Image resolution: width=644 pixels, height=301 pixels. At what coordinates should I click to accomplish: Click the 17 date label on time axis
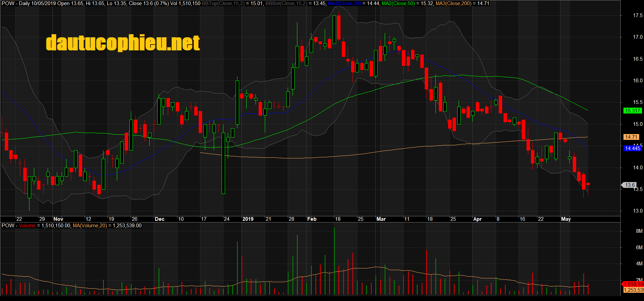tap(204, 219)
